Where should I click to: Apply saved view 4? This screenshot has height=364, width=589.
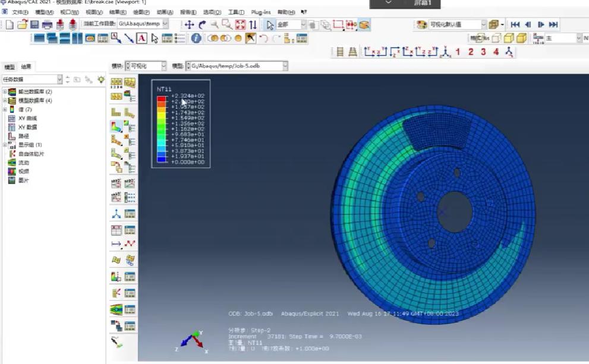(496, 52)
